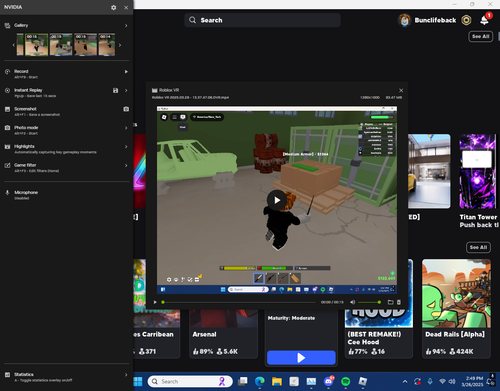Save Instant Replay with the floppy icon
This screenshot has height=391, width=500.
pyautogui.click(x=115, y=90)
